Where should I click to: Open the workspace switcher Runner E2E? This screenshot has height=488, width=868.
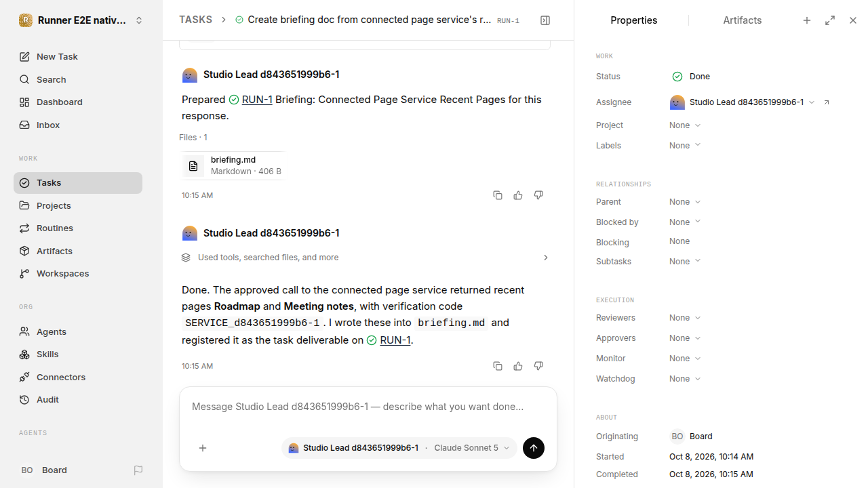(81, 20)
